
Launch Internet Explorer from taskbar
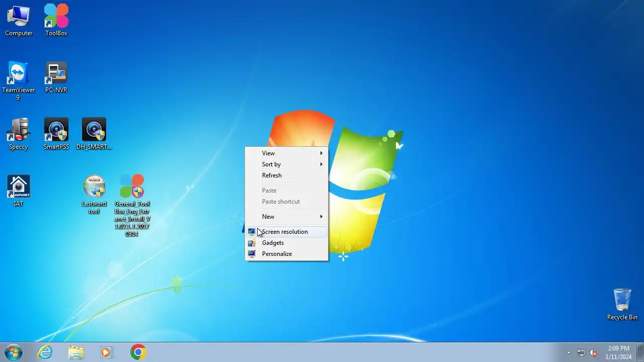coord(45,352)
